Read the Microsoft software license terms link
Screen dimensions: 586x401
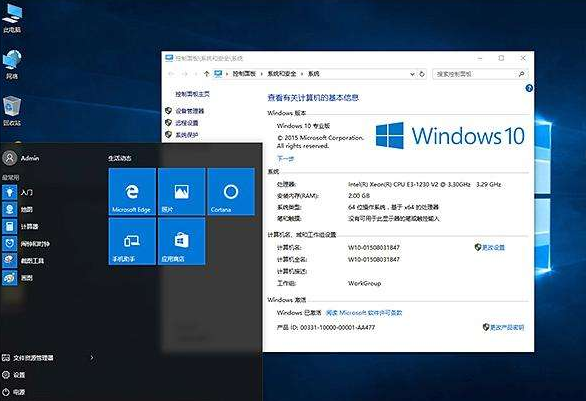pyautogui.click(x=364, y=313)
